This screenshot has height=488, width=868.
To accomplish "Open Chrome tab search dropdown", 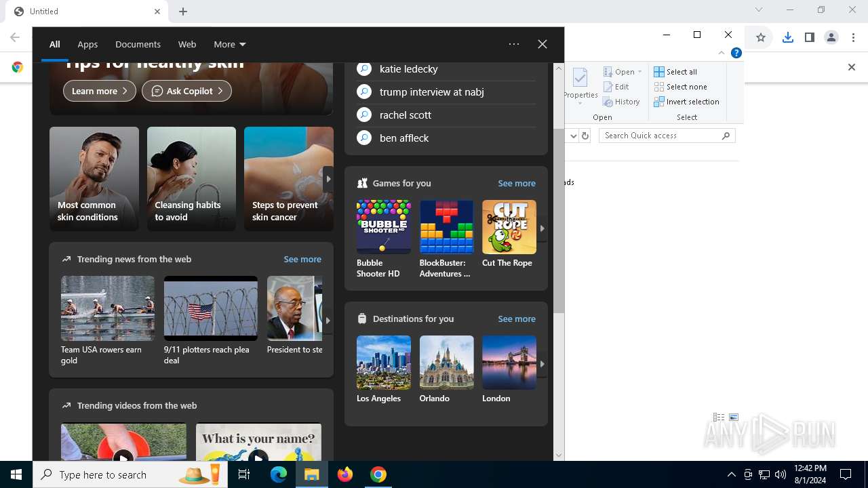I will 759,10.
